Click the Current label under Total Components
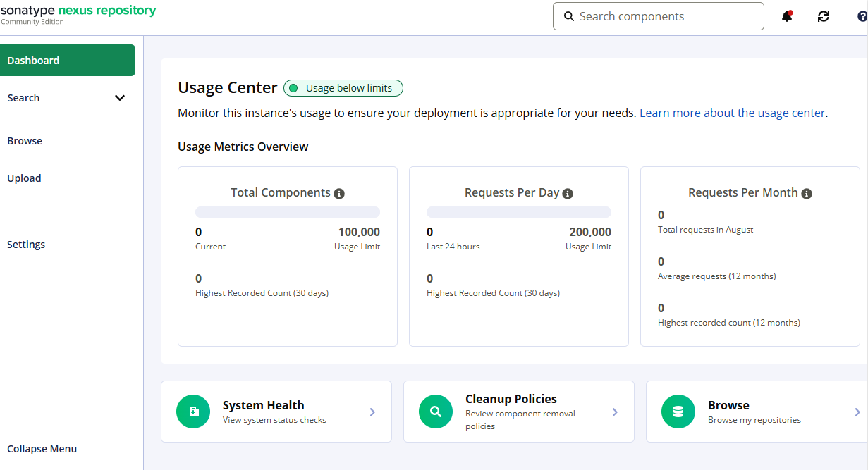The height and width of the screenshot is (470, 868). click(x=211, y=247)
